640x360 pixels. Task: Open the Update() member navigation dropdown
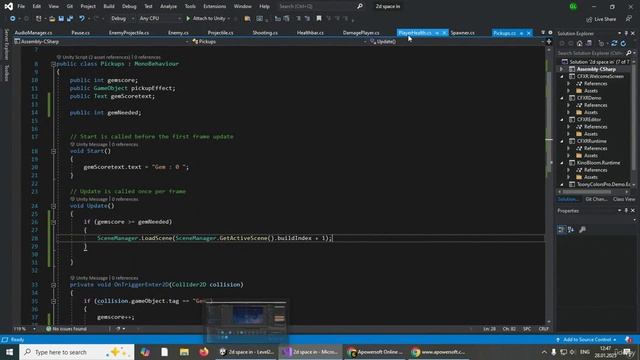(456, 42)
